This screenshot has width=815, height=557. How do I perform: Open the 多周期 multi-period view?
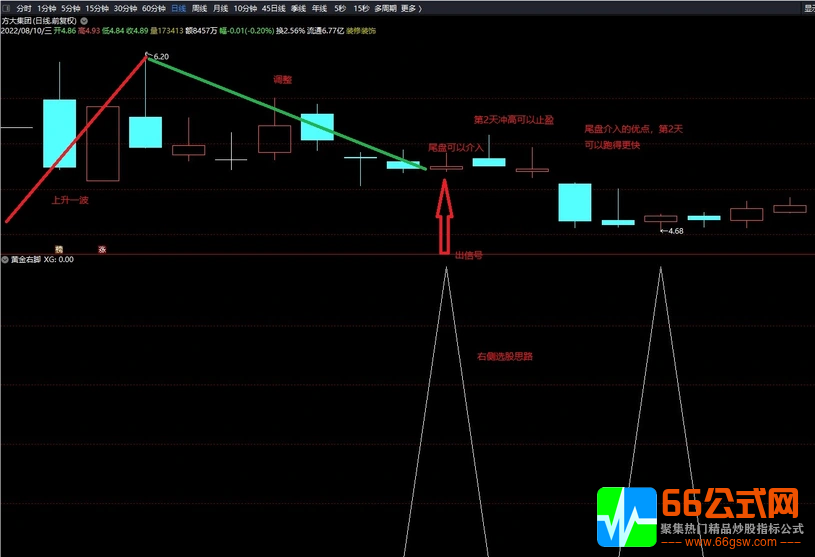click(385, 8)
